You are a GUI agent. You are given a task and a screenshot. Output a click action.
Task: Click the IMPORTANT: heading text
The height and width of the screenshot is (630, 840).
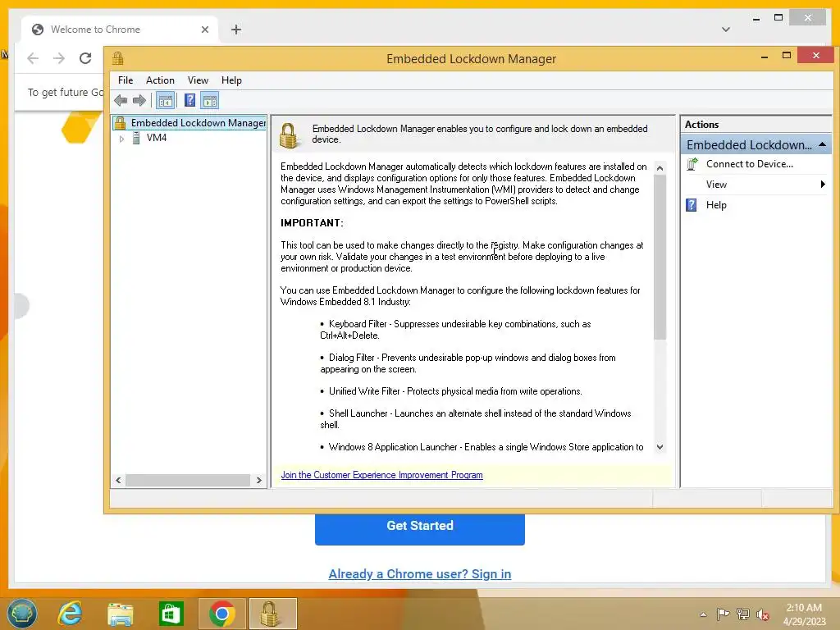tap(313, 223)
